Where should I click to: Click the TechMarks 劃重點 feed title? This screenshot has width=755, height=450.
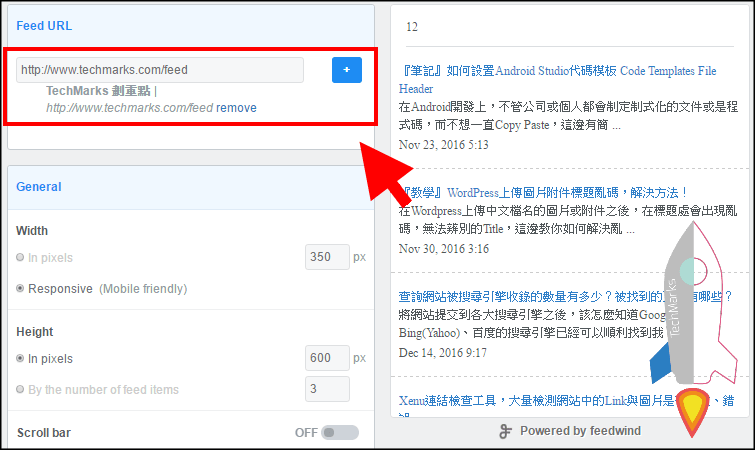coord(98,90)
